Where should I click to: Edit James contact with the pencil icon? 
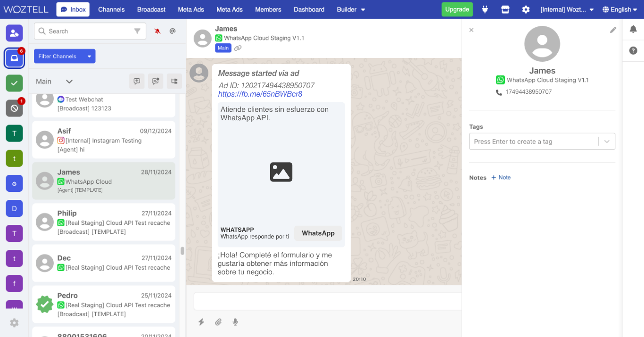click(613, 30)
